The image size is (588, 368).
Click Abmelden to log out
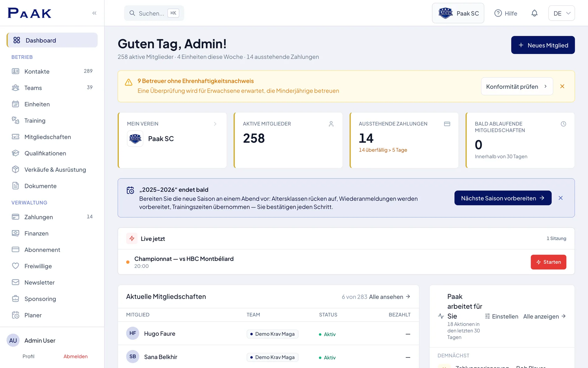75,356
